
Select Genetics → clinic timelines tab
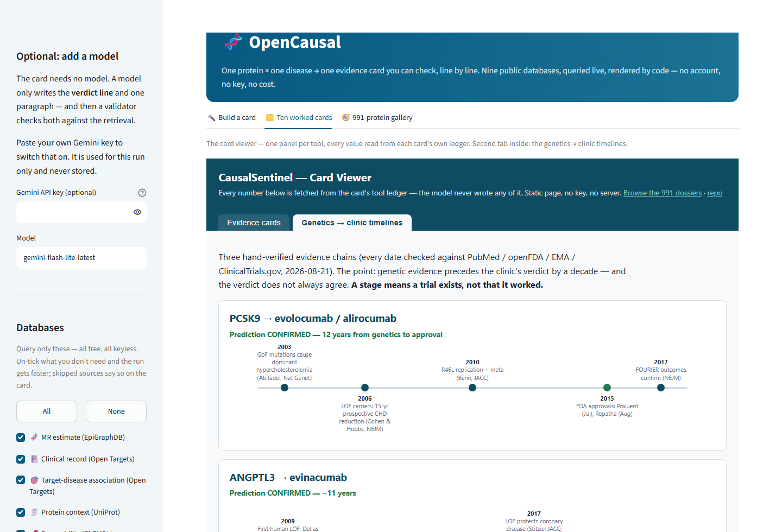[x=352, y=223]
